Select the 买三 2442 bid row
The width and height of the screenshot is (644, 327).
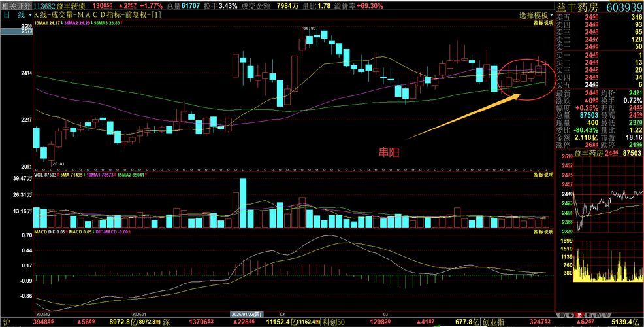[599, 70]
